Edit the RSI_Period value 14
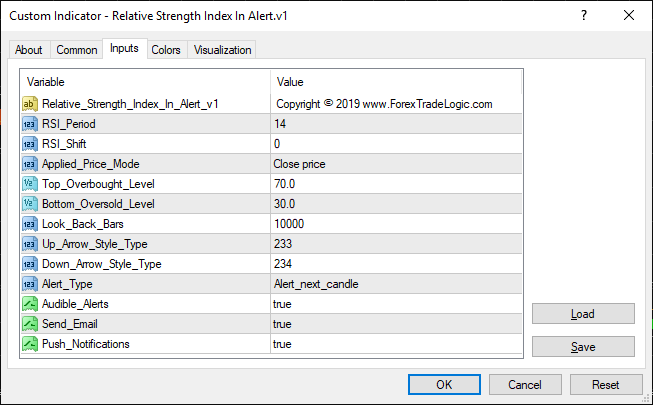The width and height of the screenshot is (653, 405). [x=395, y=124]
